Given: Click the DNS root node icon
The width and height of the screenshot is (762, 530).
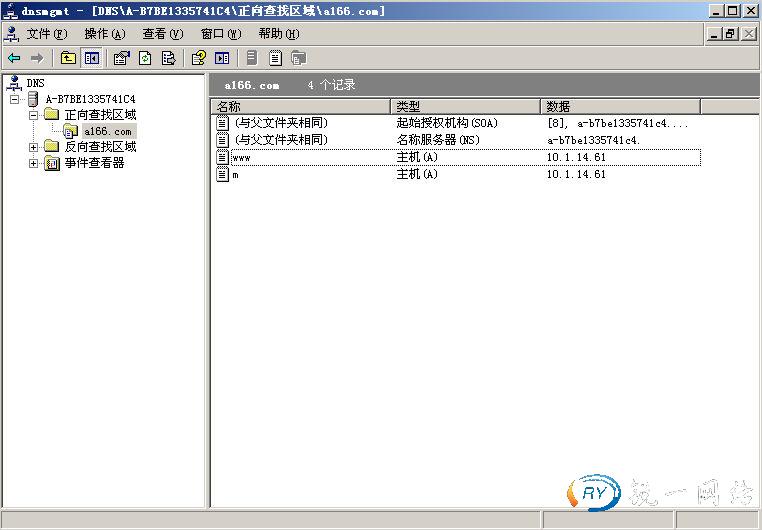Looking at the screenshot, I should 13,83.
